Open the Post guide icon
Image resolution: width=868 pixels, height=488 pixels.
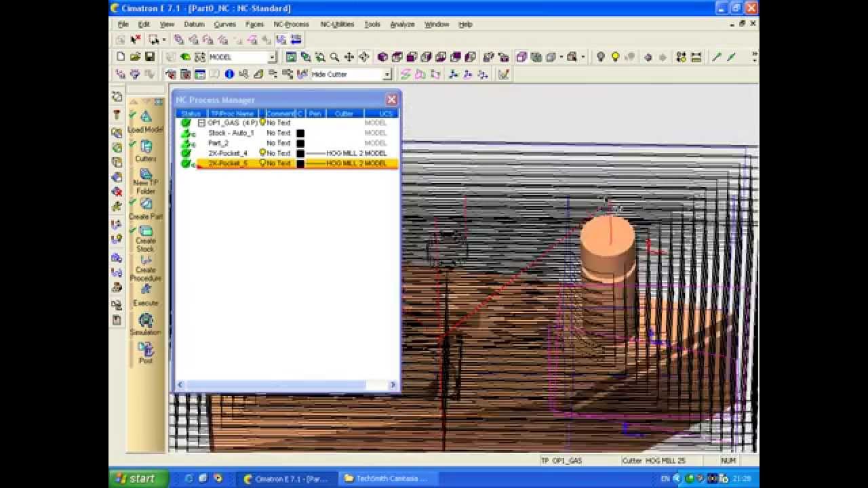tap(145, 349)
